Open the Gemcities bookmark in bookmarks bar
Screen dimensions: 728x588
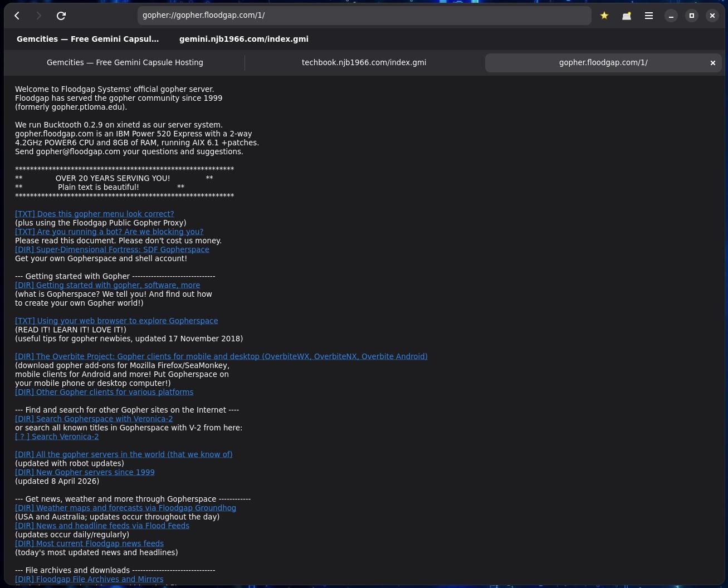87,39
